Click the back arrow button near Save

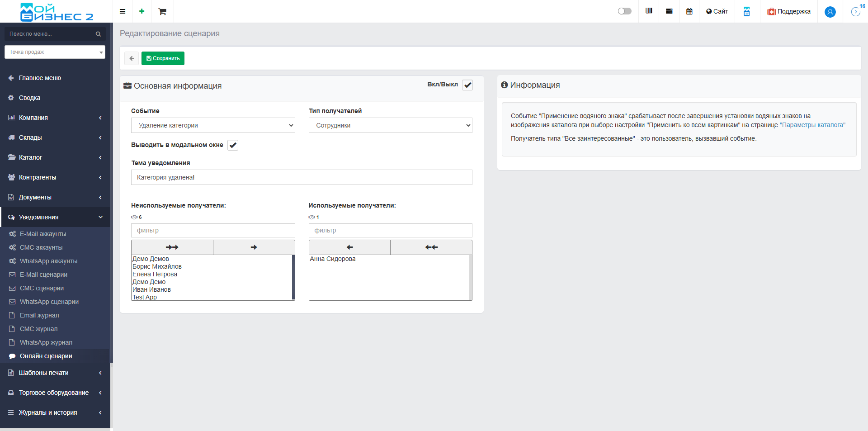click(132, 58)
